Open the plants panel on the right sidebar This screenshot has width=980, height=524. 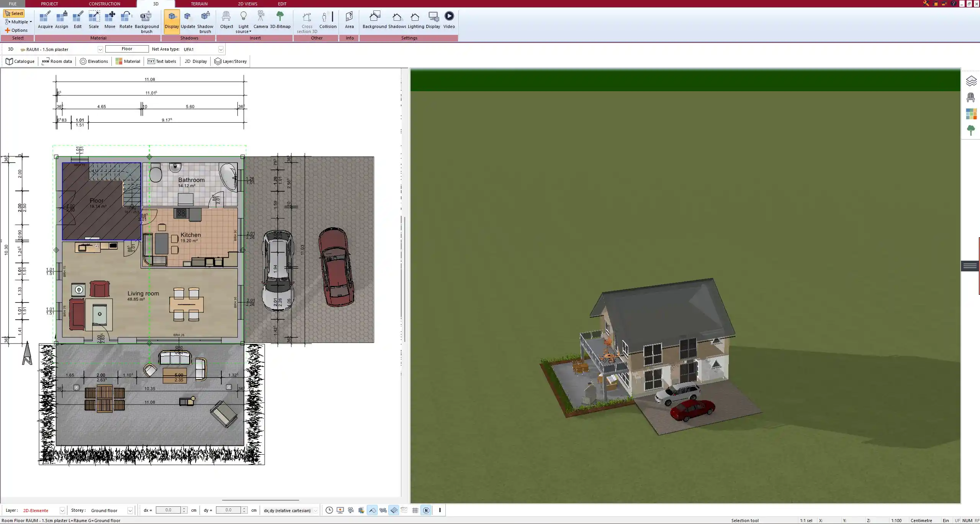970,130
